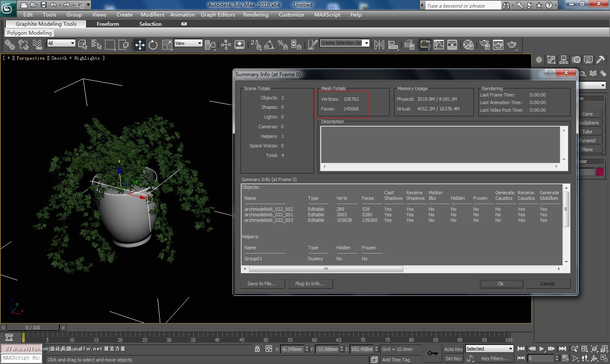610x364 pixels.
Task: Activate Select and Uniform Scale tool
Action: [167, 44]
